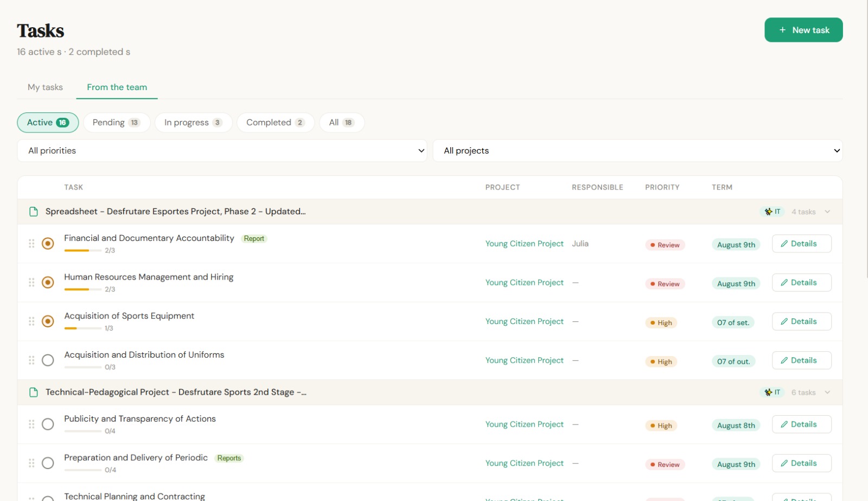
Task: Open Details for Acquisition and Distribution of Uniforms
Action: (801, 360)
